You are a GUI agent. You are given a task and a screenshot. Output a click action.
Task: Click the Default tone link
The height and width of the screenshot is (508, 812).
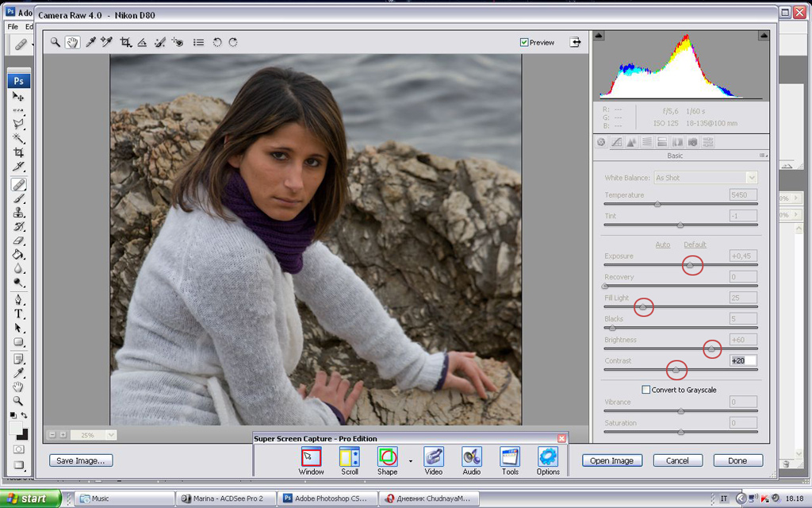pyautogui.click(x=695, y=244)
